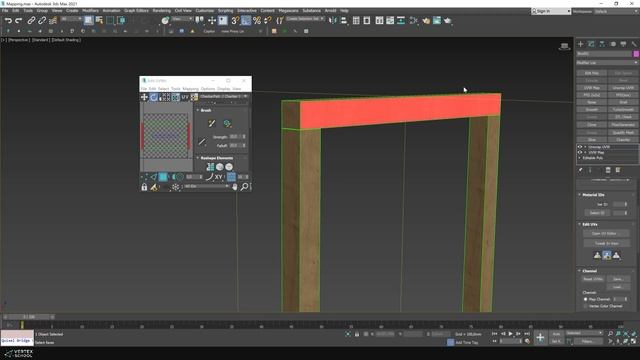Click the Align tool icon

344,20
